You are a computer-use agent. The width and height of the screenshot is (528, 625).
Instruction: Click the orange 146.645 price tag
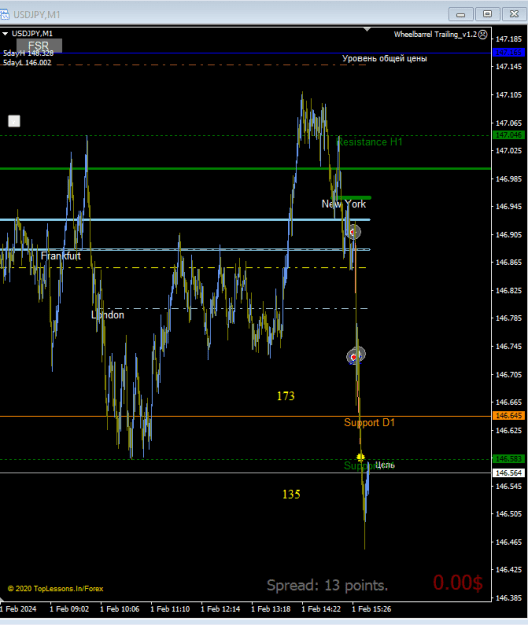(509, 416)
